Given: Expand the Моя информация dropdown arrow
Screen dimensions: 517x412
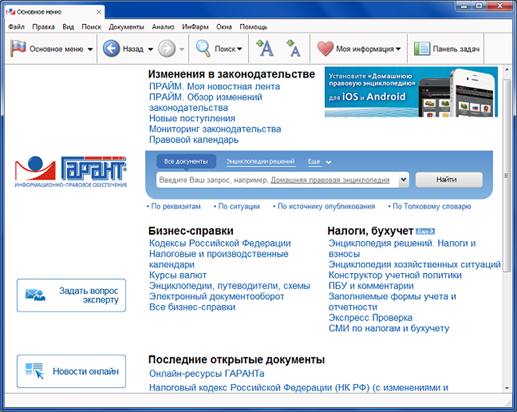Looking at the screenshot, I should click(398, 49).
